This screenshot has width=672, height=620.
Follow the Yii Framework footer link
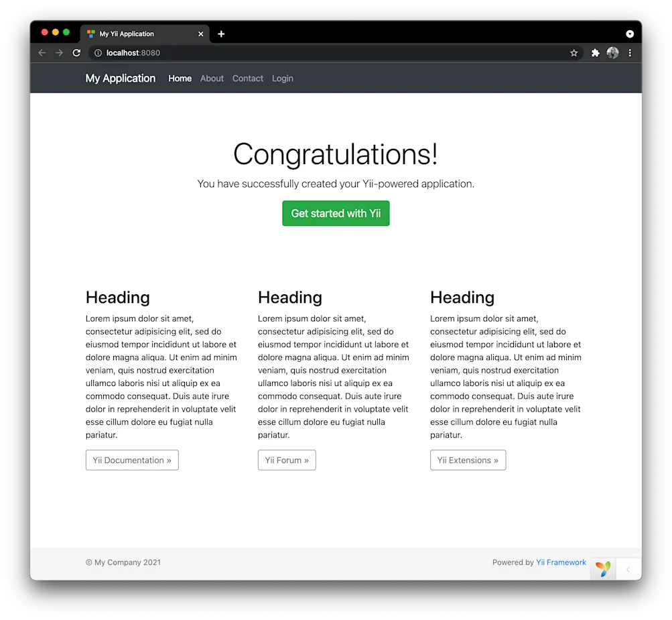coord(561,562)
